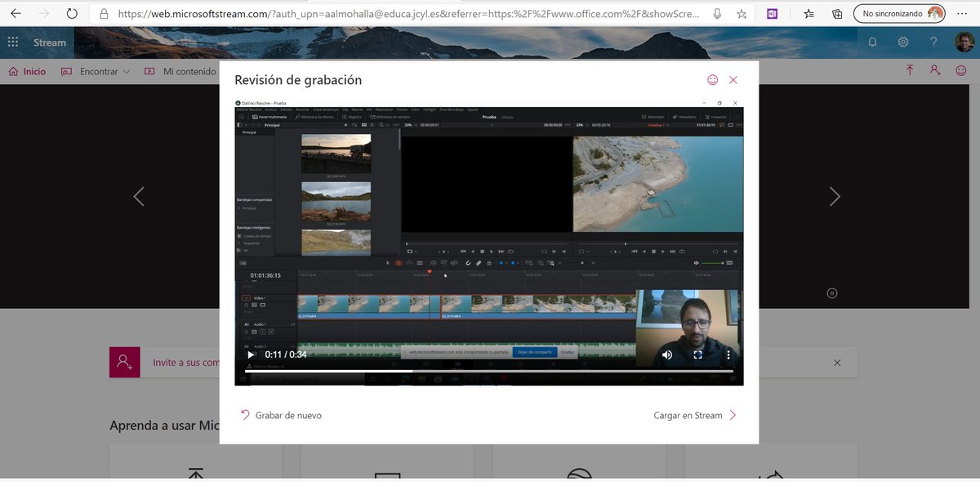Click the Revisión de grabación heading

(x=298, y=80)
